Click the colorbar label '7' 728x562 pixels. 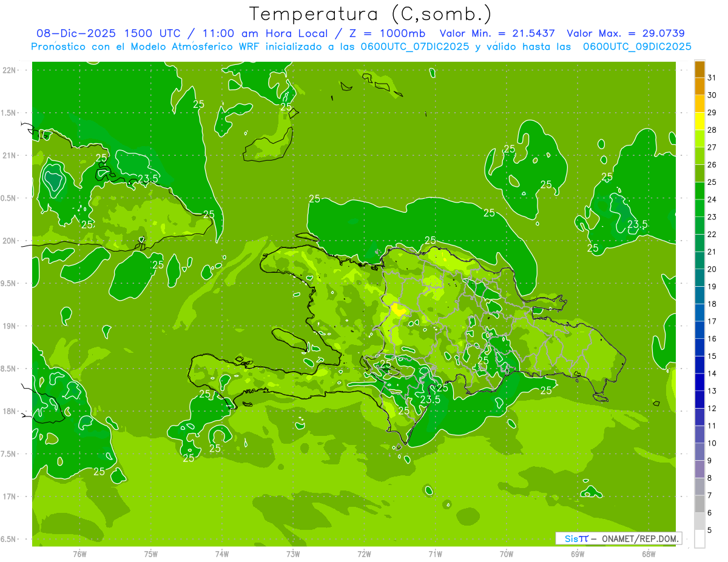click(710, 495)
